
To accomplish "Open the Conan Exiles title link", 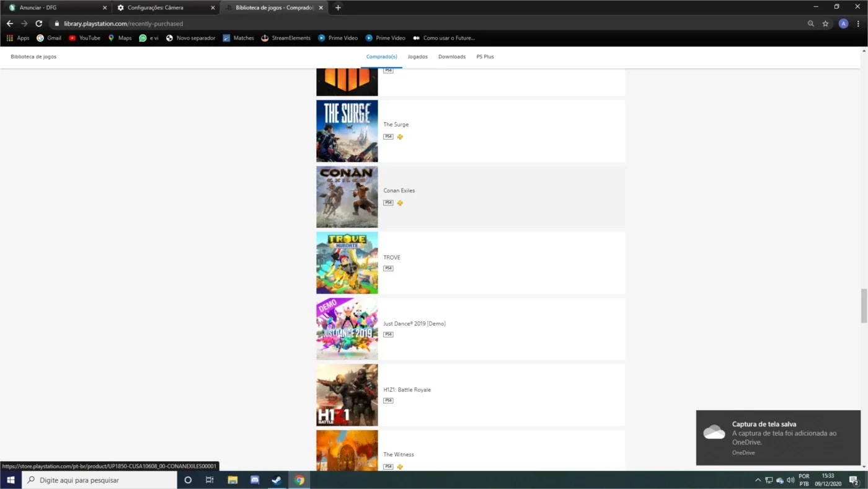I will (x=399, y=191).
